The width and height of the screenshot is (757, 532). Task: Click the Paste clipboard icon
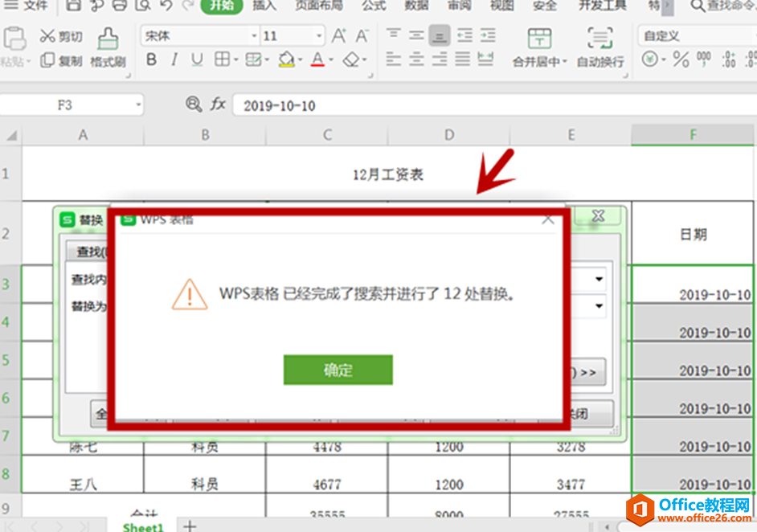point(14,39)
